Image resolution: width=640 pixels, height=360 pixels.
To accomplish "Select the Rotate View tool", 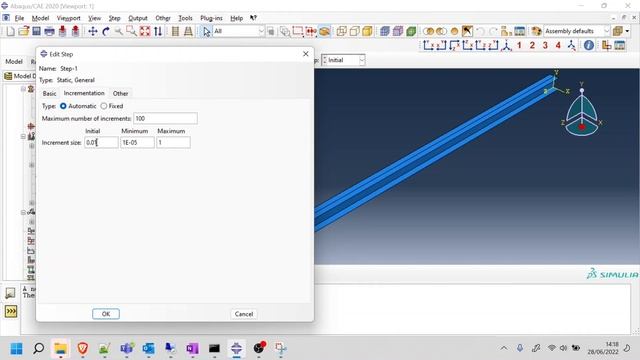I will tap(106, 31).
